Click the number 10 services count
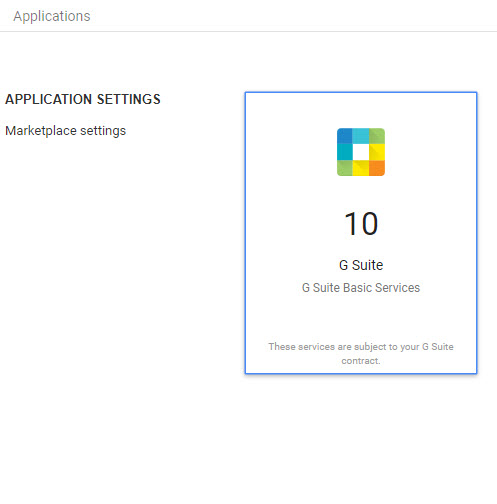Viewport: 497px width, 504px height. (361, 224)
